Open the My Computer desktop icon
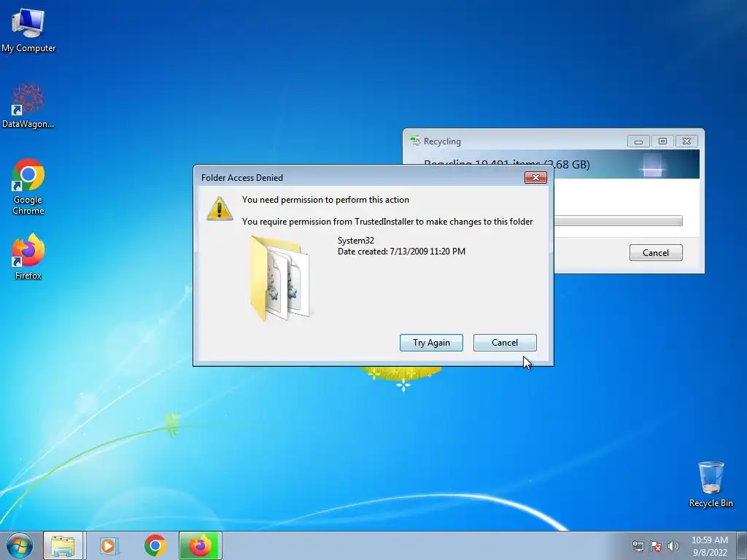This screenshot has width=747, height=560. coord(28,31)
